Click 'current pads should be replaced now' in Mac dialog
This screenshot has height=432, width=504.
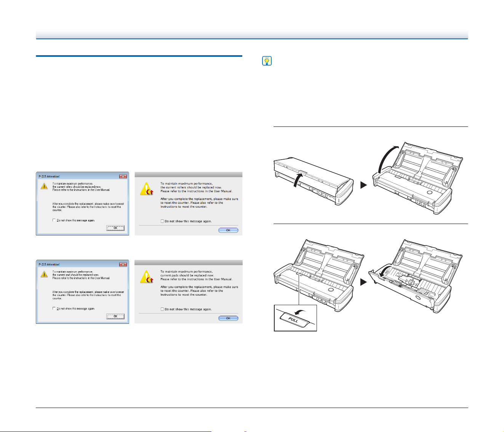click(x=187, y=275)
